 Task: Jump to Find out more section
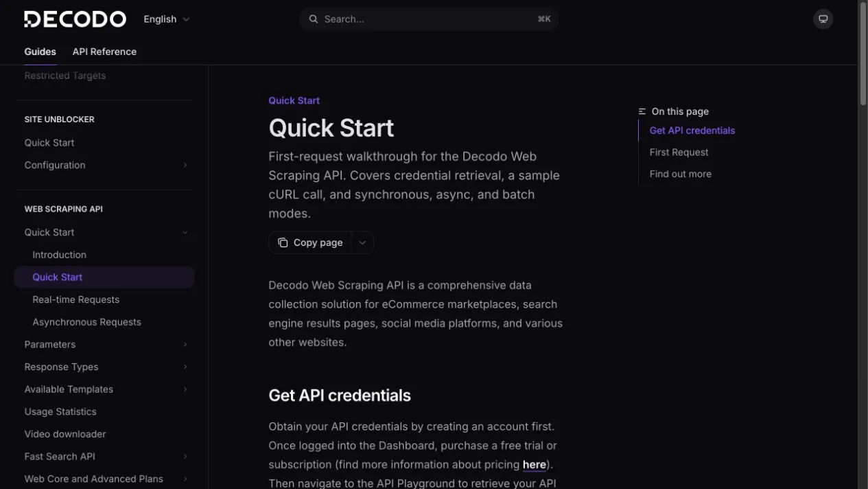click(x=681, y=174)
